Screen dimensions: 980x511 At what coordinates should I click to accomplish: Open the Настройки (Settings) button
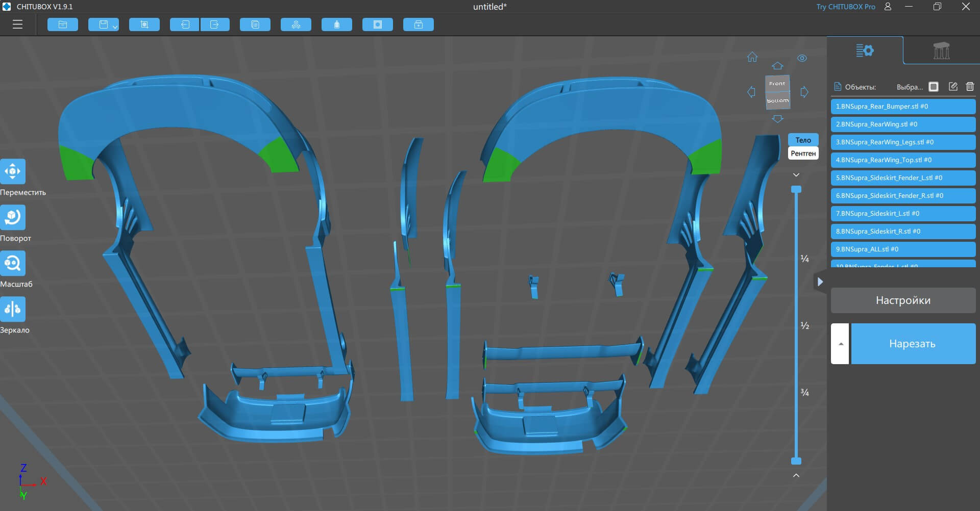click(x=903, y=300)
